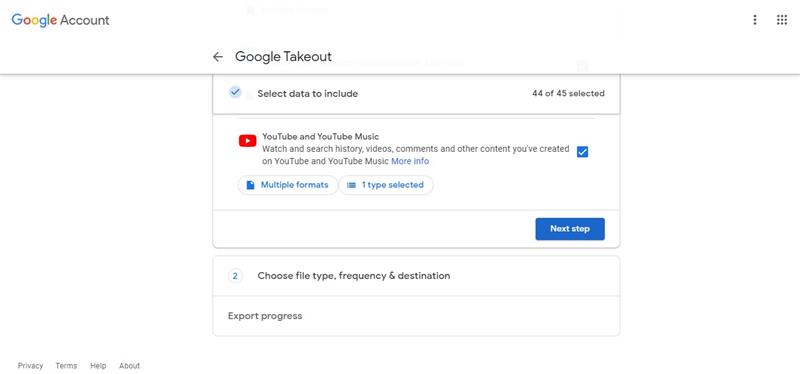Expand Choose file type, frequency & destination
Viewport: 800px width, 374px height.
pos(416,276)
